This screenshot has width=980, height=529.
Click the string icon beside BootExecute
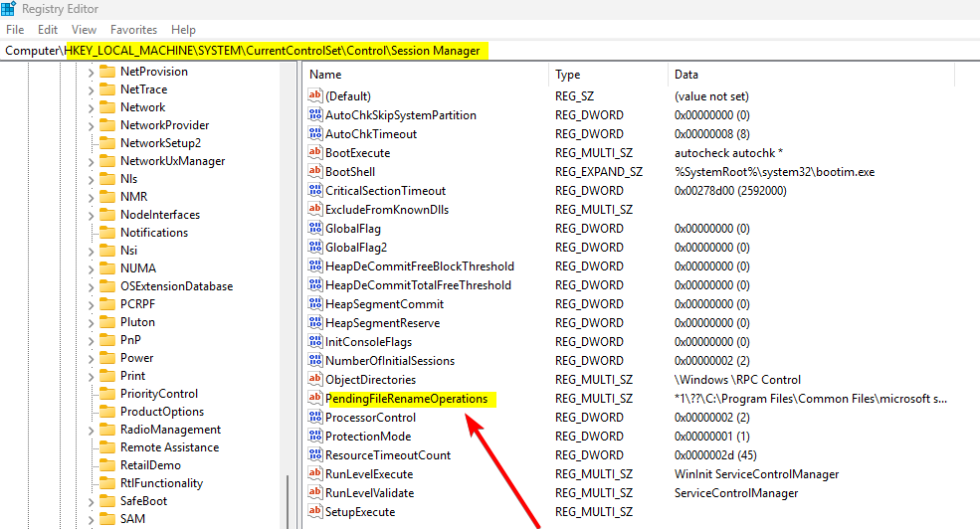(x=316, y=153)
